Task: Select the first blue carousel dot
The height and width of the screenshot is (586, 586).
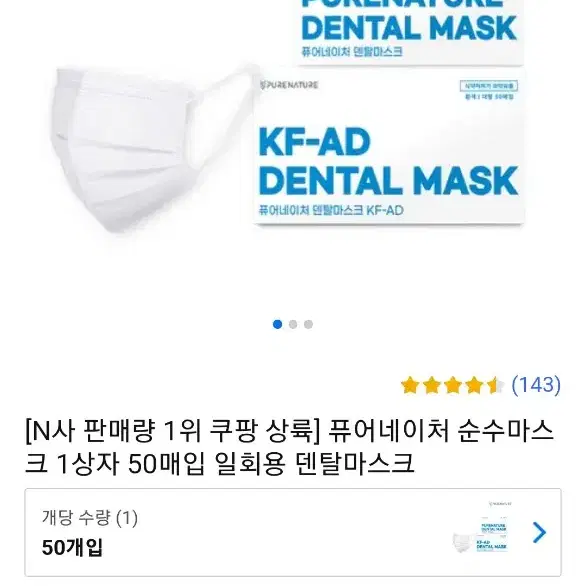Action: (x=278, y=324)
